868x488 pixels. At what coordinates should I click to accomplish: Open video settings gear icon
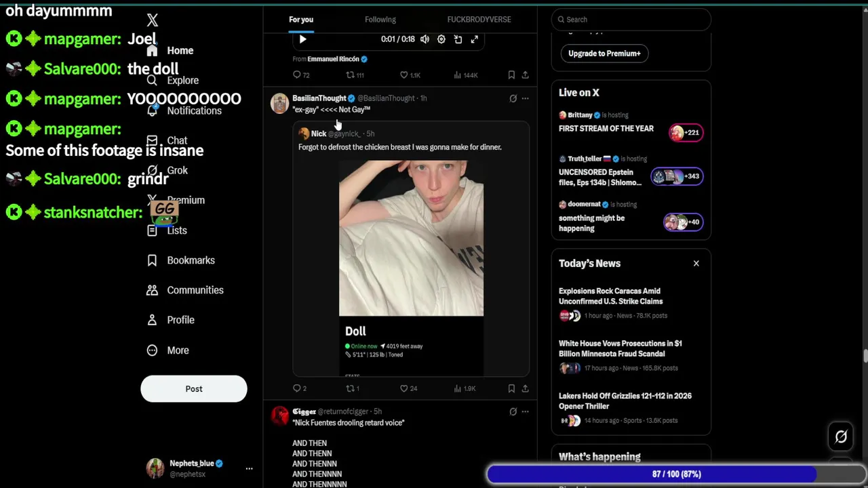click(x=441, y=39)
